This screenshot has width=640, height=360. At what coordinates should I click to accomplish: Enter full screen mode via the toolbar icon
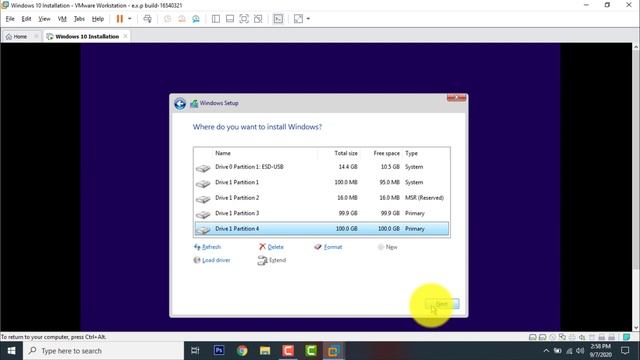point(244,19)
